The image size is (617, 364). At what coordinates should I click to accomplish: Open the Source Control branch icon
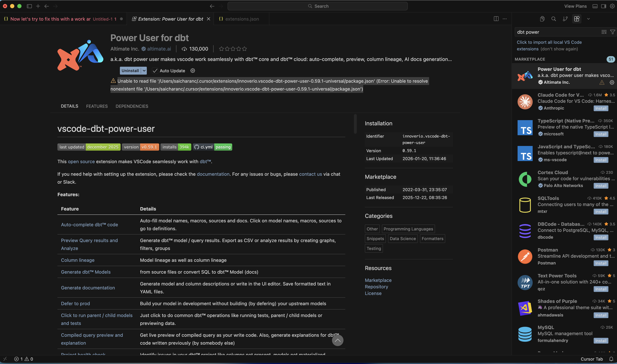[565, 19]
